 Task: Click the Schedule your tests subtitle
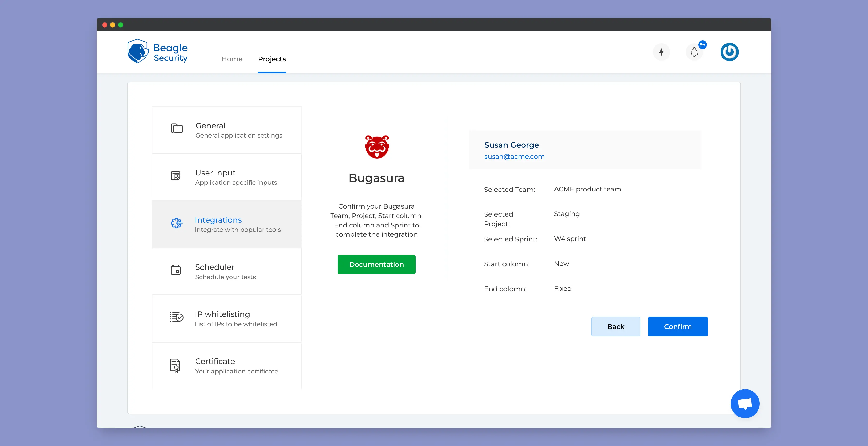point(225,277)
